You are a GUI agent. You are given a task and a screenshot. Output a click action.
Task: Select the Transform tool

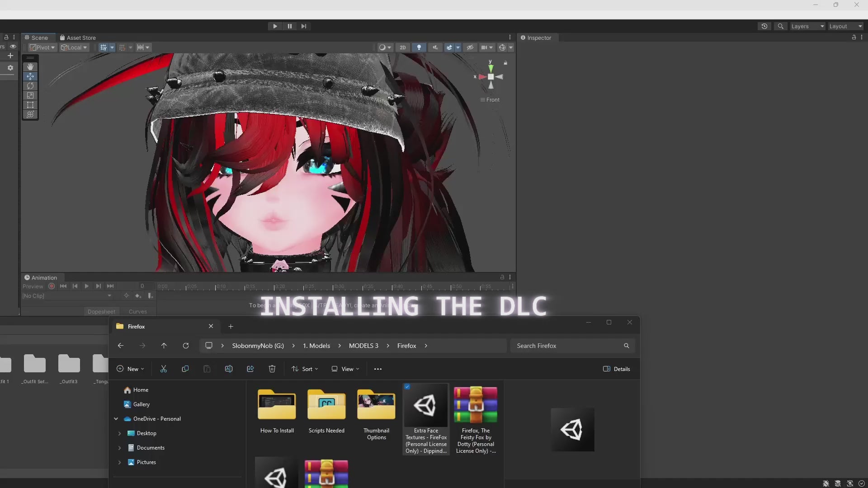30,114
